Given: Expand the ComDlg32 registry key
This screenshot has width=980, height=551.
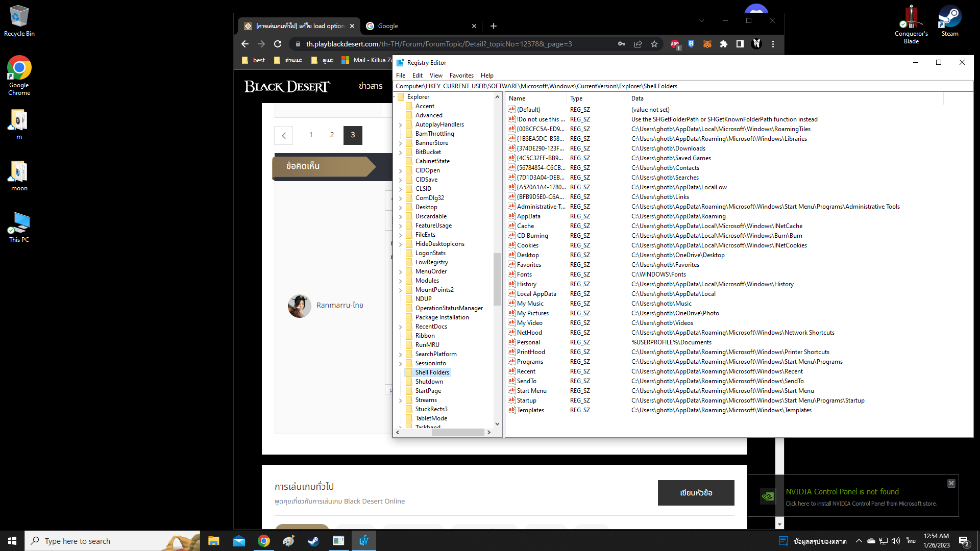Looking at the screenshot, I should (x=401, y=198).
